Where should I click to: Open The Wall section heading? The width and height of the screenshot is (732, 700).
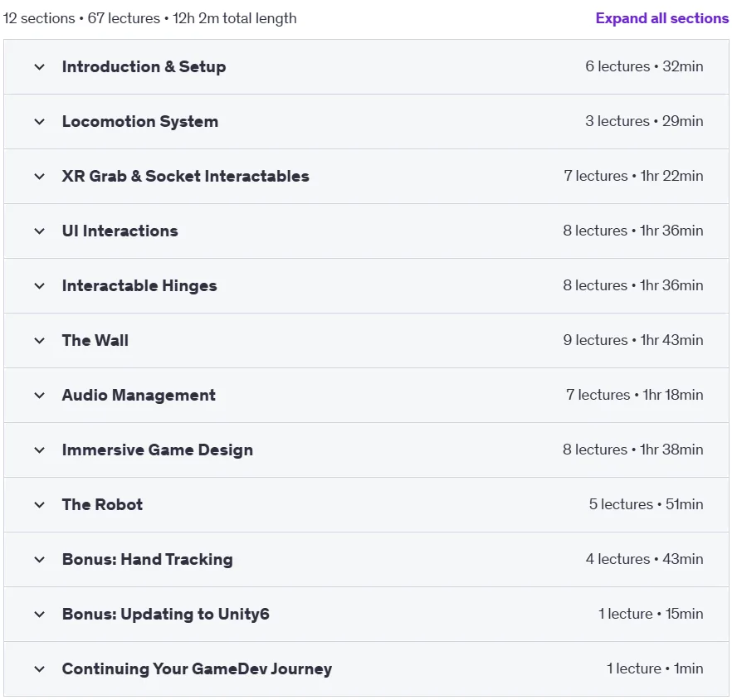click(95, 341)
